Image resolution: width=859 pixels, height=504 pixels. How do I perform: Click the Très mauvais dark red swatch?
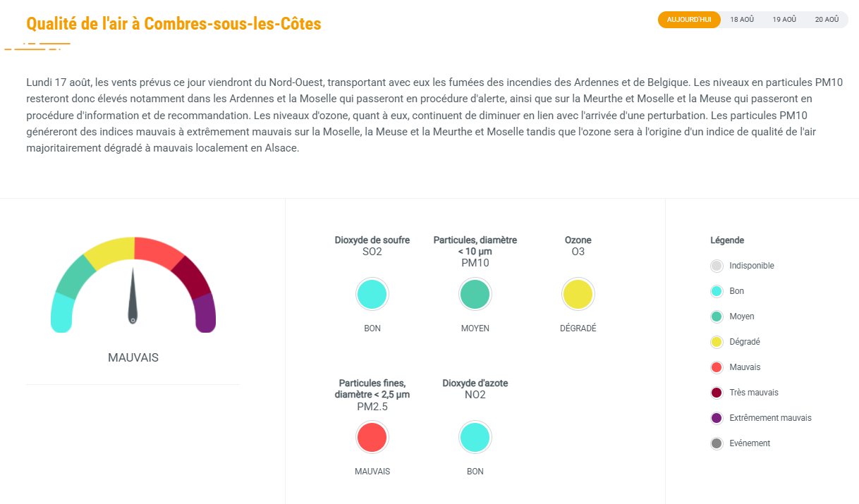(717, 393)
